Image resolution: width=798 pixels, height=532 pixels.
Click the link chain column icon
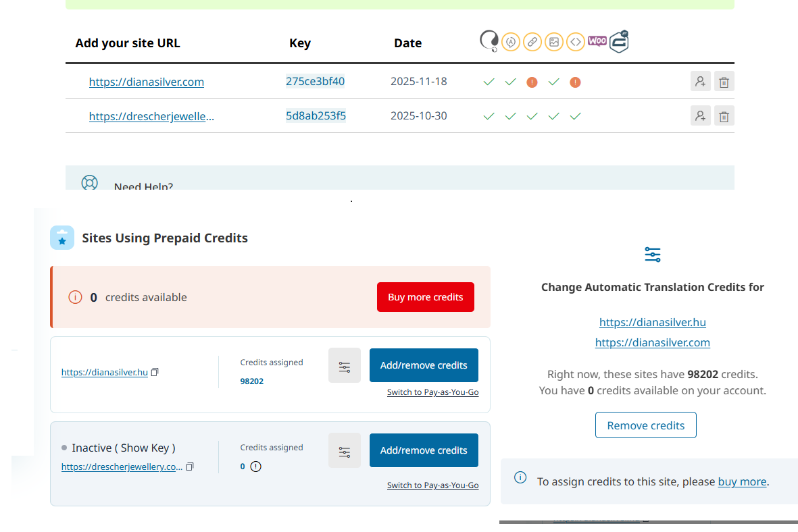[x=532, y=42]
